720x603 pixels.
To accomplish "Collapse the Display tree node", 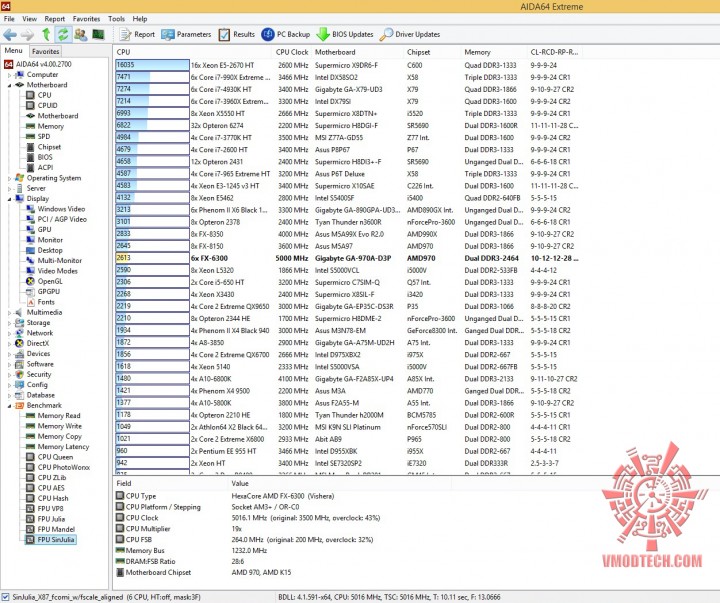I will click(9, 199).
